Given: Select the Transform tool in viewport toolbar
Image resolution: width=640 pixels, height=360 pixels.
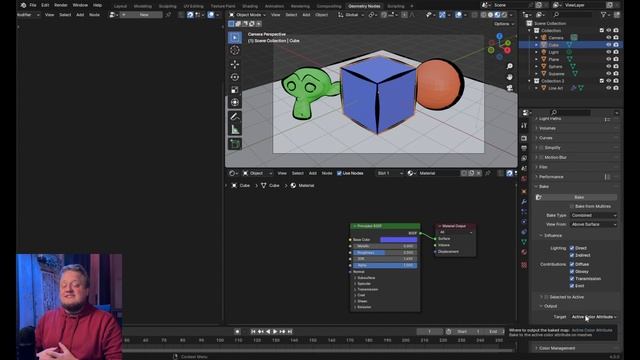Looking at the screenshot, I should 235,102.
